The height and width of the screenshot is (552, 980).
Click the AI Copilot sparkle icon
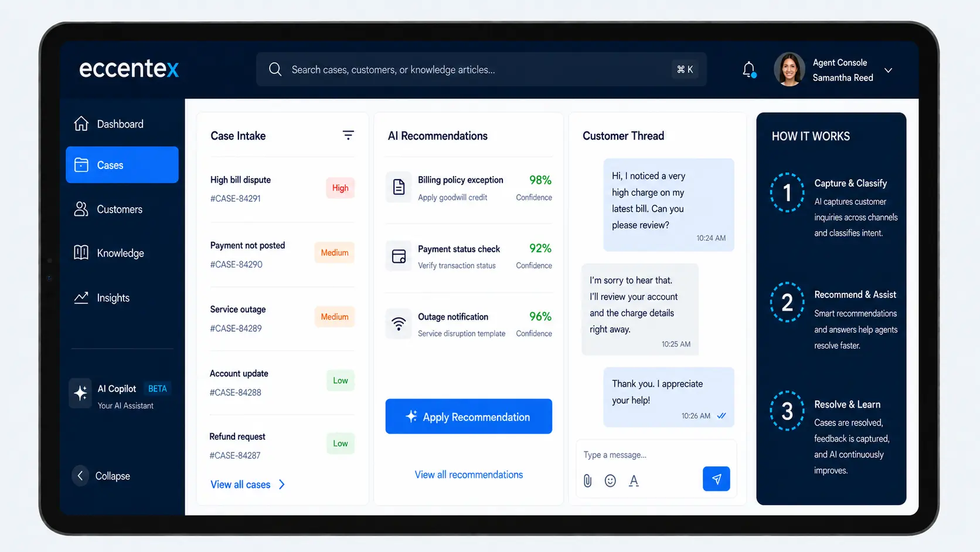[x=80, y=393]
